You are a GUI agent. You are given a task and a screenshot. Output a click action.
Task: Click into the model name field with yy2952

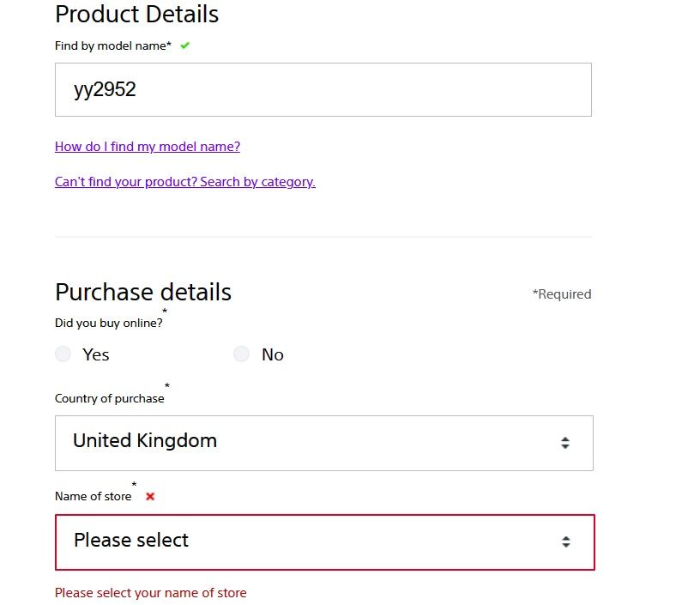pyautogui.click(x=323, y=89)
